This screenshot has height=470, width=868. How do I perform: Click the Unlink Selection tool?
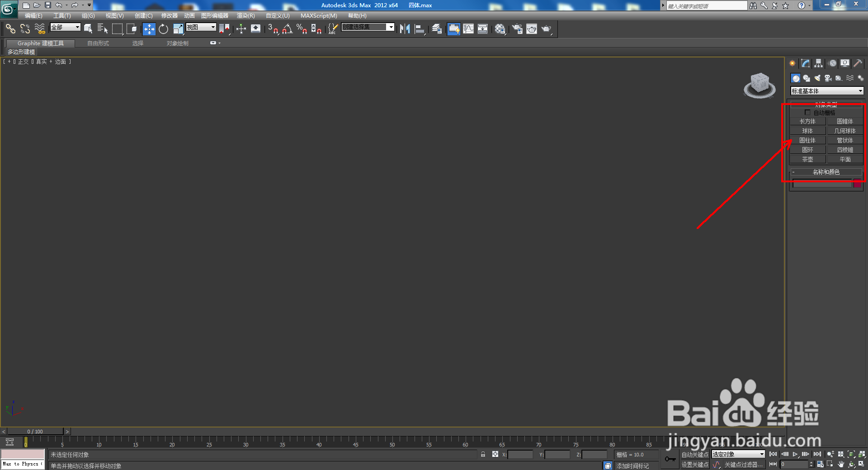coord(25,29)
